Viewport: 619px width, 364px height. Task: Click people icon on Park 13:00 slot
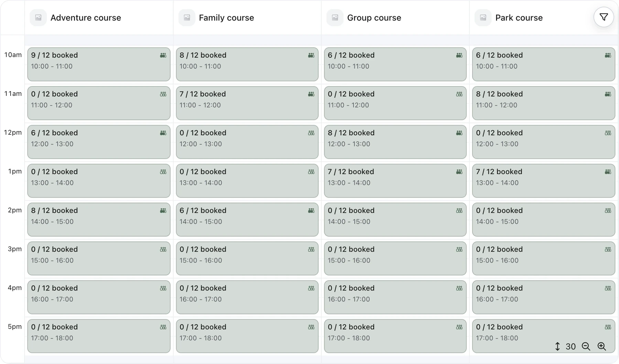pyautogui.click(x=608, y=172)
